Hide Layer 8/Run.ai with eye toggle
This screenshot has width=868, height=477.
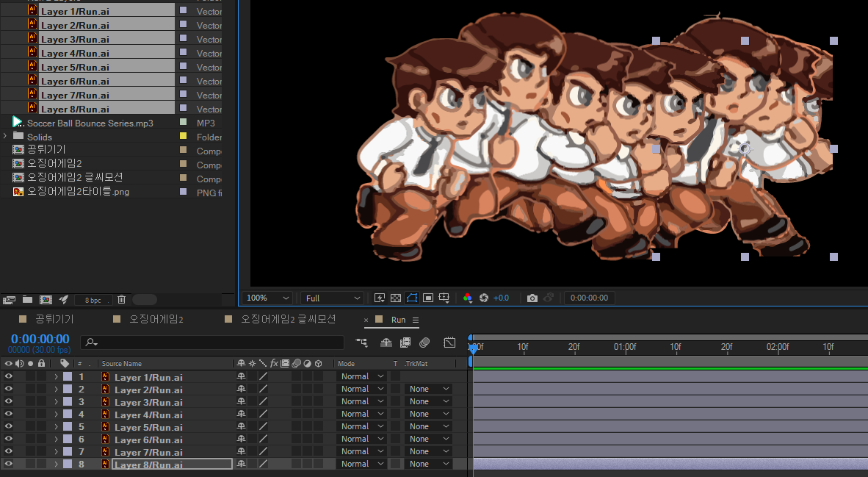coord(8,464)
